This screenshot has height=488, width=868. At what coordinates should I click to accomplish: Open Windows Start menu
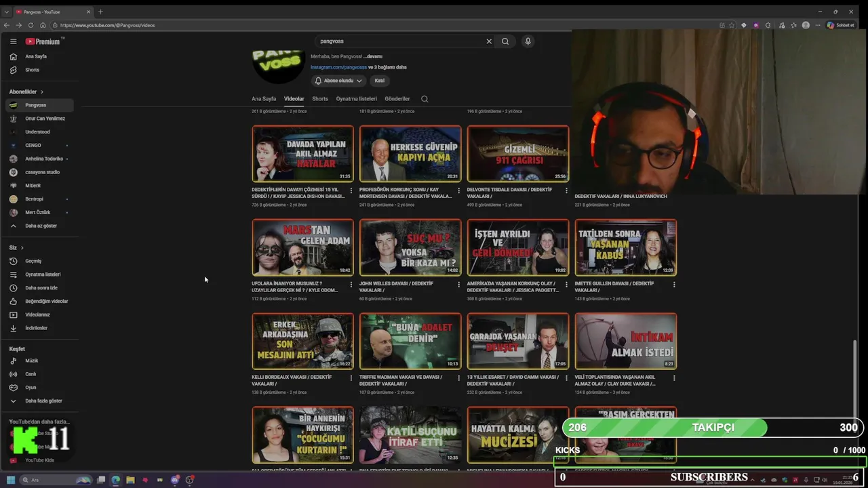click(x=11, y=480)
